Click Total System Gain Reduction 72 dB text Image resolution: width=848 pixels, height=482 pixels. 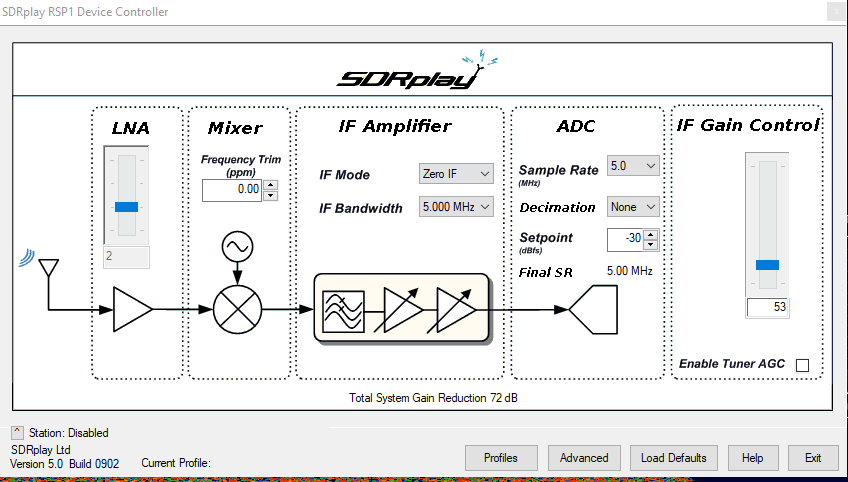433,398
